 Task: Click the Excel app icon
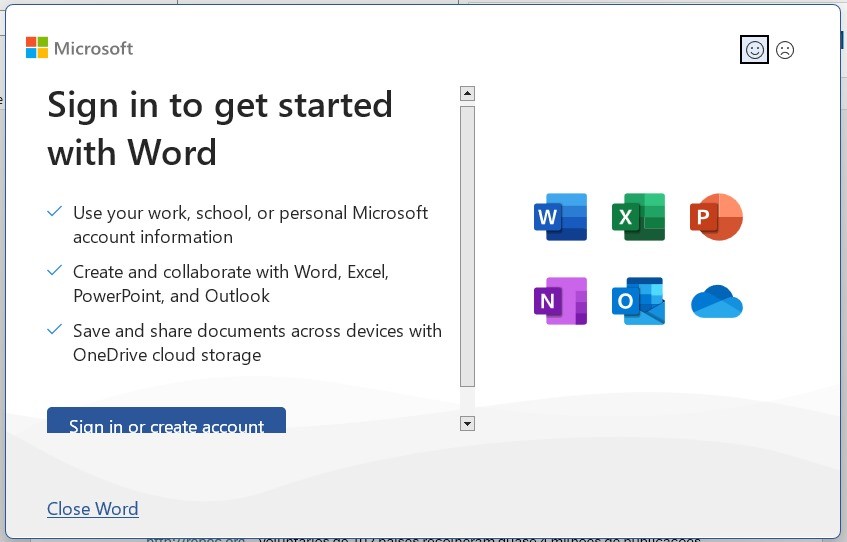coord(638,217)
